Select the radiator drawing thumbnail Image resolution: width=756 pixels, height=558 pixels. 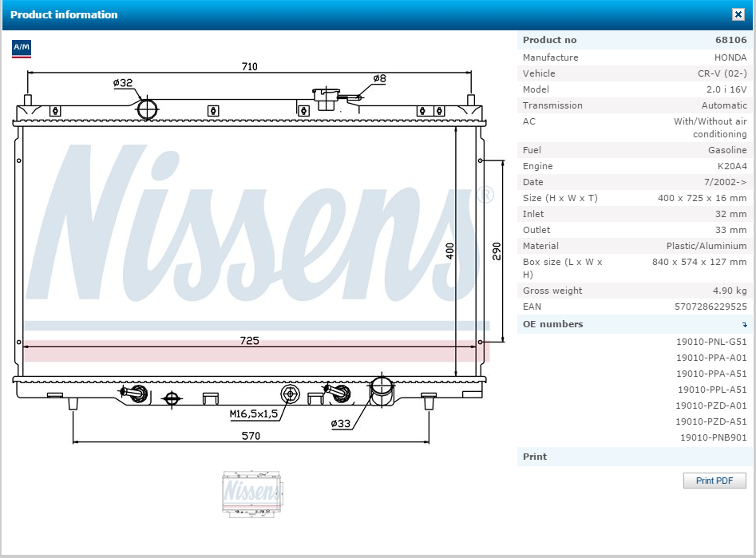(x=252, y=494)
